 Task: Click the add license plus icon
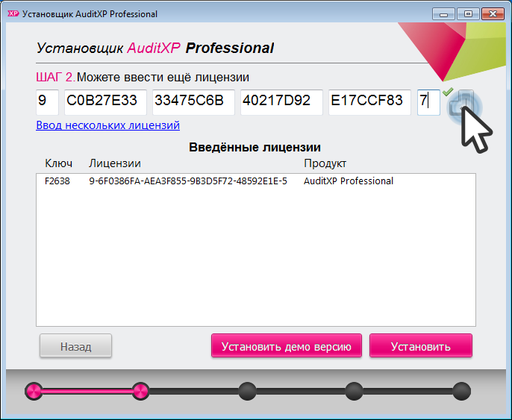[x=461, y=103]
